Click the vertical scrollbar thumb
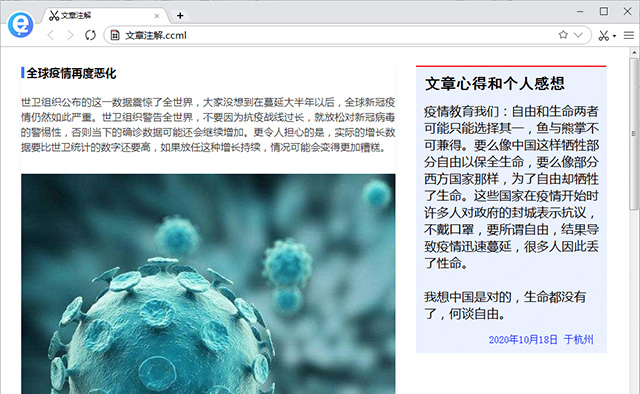Screen dimensions: 640x394 point(634,135)
